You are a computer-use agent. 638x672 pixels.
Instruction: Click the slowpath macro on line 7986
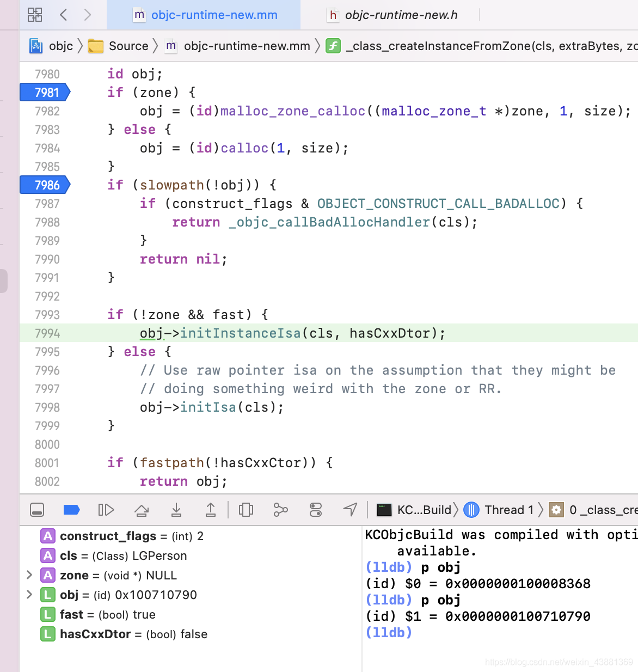[172, 185]
